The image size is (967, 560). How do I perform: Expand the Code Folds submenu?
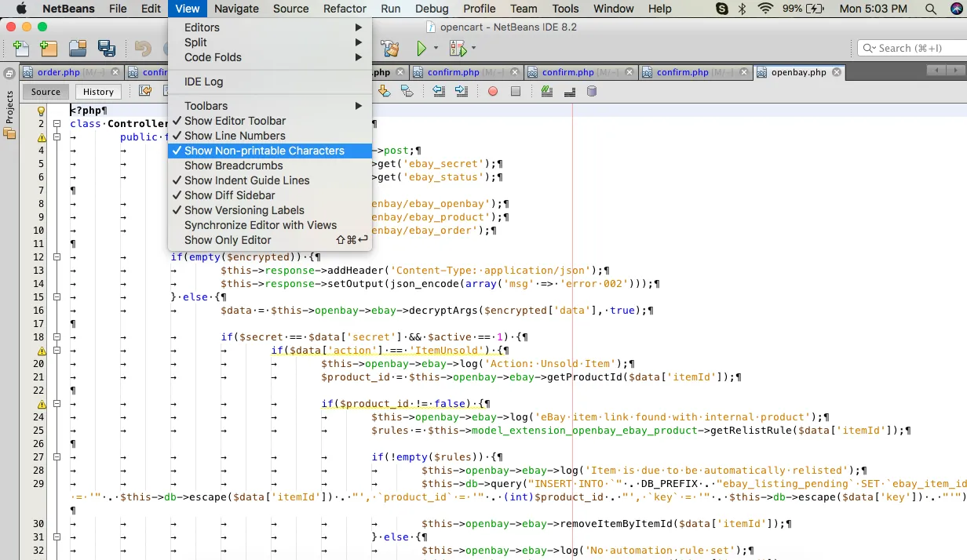(213, 57)
